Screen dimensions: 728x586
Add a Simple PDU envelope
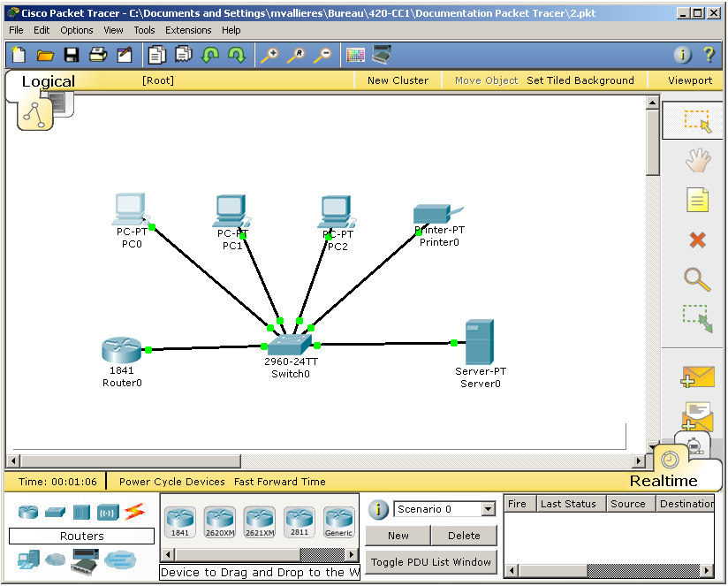pos(696,377)
